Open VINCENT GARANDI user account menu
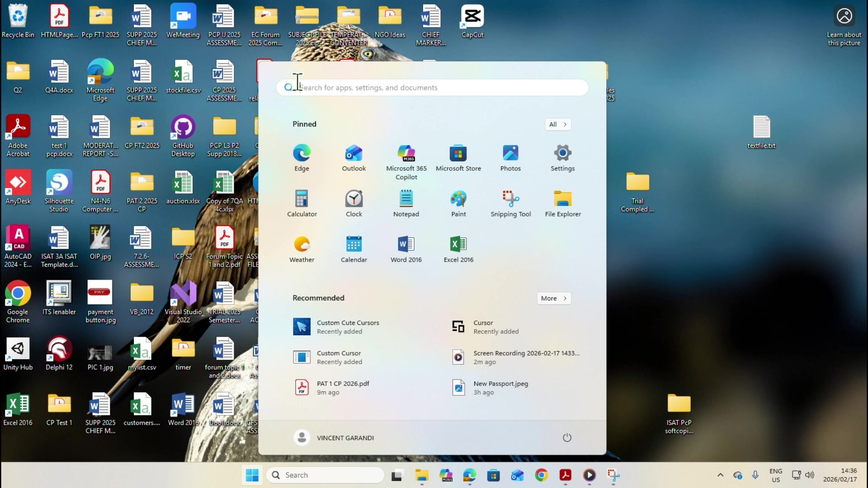868x488 pixels. [335, 437]
